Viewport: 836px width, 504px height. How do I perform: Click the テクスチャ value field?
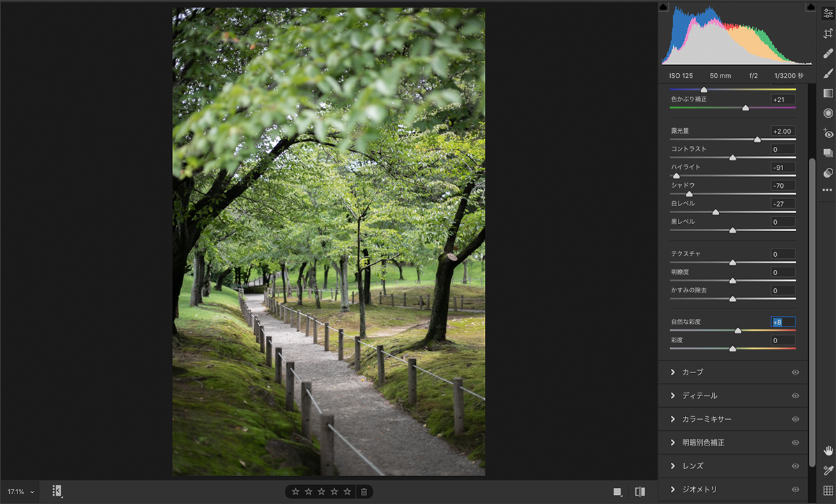coord(783,254)
